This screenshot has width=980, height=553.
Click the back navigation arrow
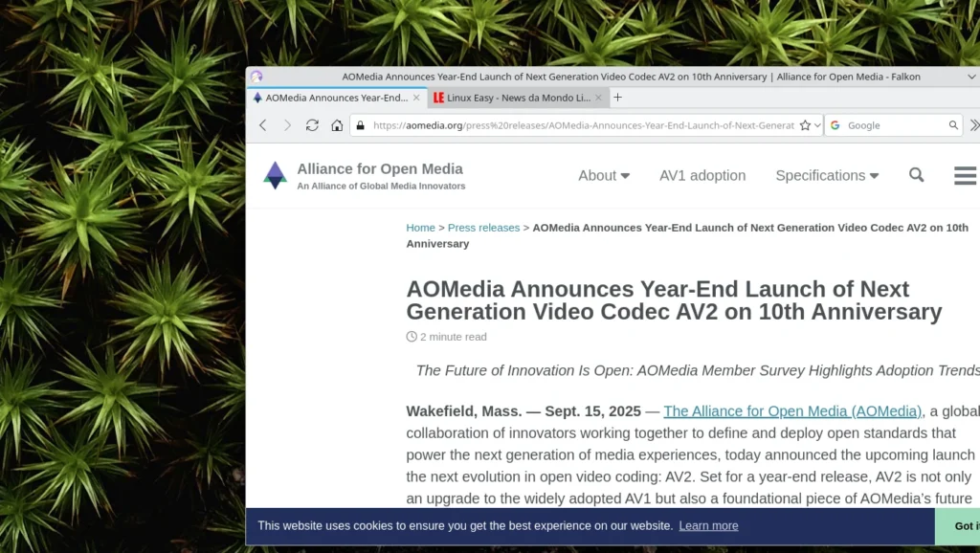[263, 124]
